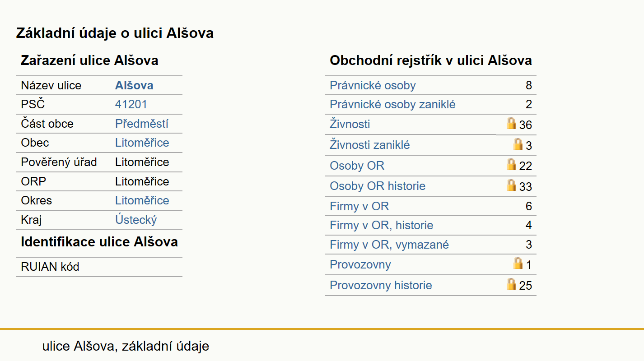Open the Ústecký region link
This screenshot has height=361, width=644.
pos(136,220)
